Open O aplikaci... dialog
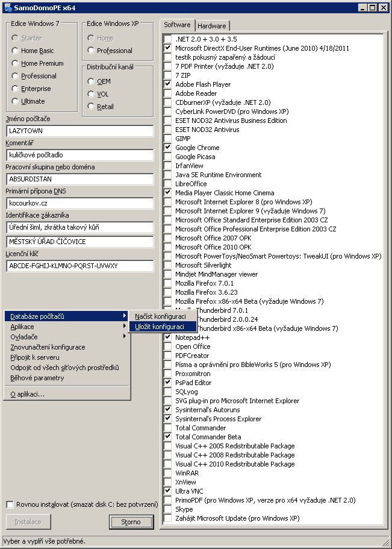 67,394
